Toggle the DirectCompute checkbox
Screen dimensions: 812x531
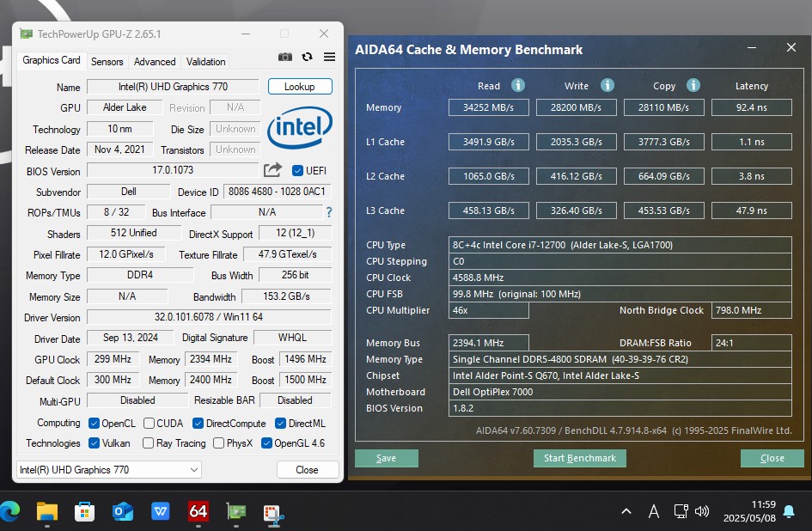click(198, 424)
